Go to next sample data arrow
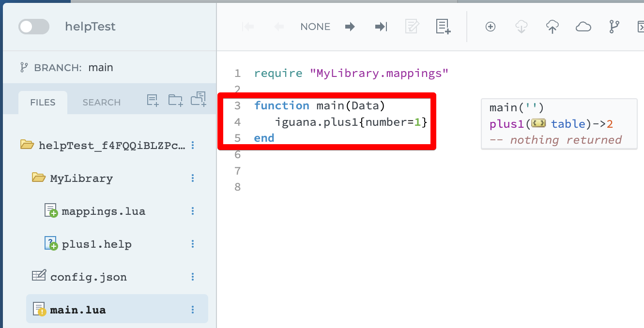Image resolution: width=644 pixels, height=328 pixels. (350, 27)
